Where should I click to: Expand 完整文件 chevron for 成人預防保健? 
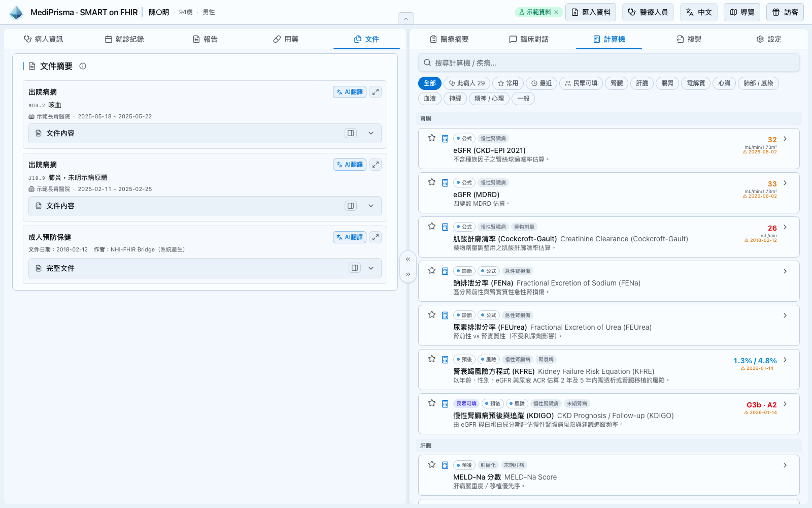point(371,268)
